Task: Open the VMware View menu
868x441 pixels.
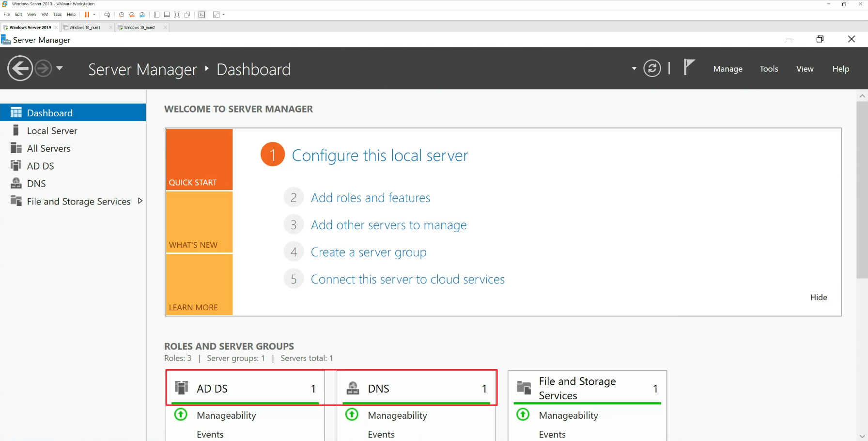Action: 31,15
